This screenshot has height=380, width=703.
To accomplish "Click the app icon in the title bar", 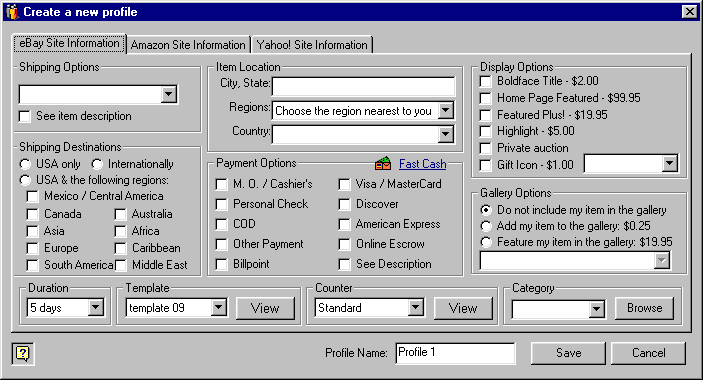I will [x=12, y=12].
